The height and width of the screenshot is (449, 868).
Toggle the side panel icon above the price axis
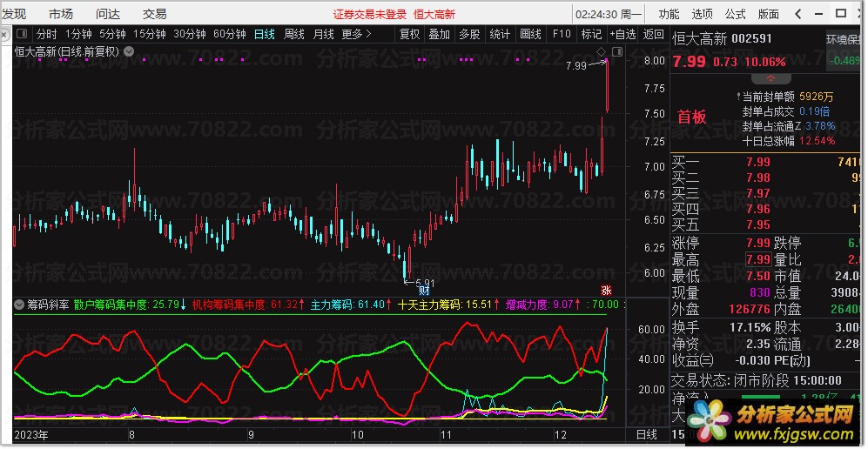point(617,52)
